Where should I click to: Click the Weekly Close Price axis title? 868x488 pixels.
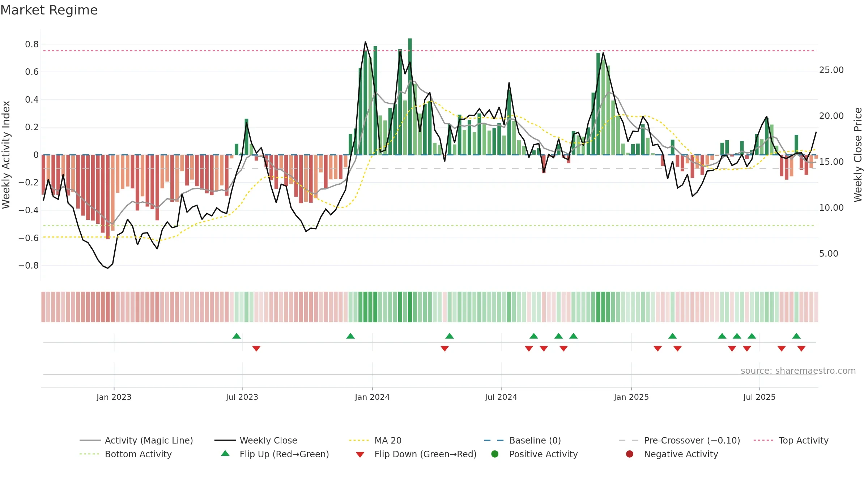[858, 155]
